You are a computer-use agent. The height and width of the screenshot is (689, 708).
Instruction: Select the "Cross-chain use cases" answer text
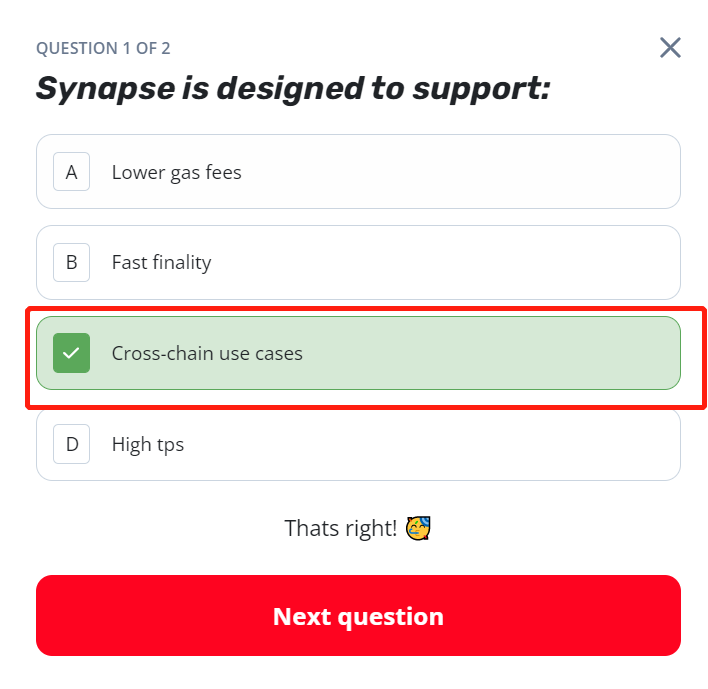(x=207, y=353)
